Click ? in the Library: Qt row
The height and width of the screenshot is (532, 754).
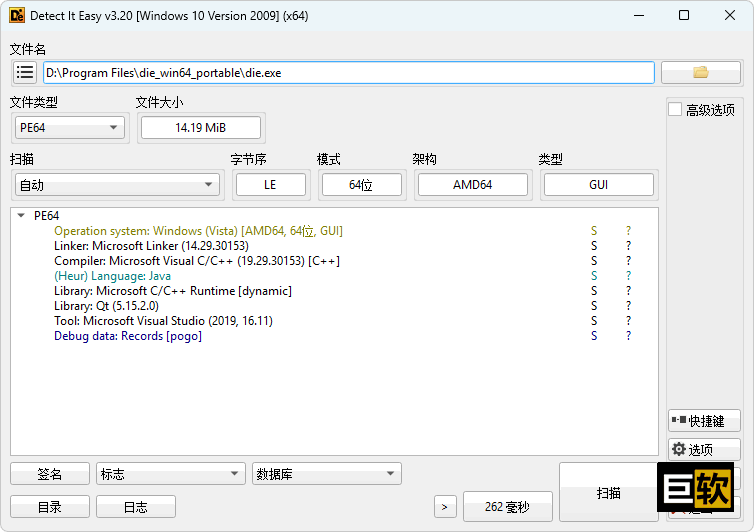pyautogui.click(x=628, y=305)
